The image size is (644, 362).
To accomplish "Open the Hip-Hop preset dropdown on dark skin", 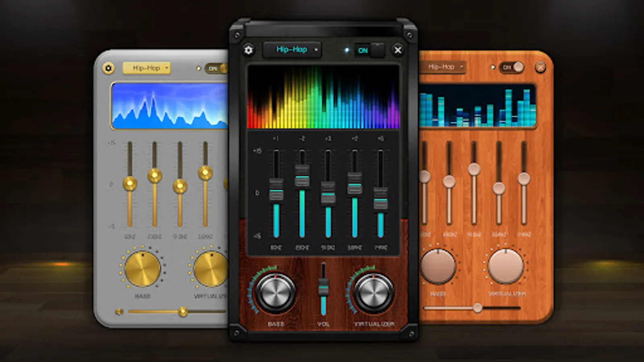I will (293, 49).
